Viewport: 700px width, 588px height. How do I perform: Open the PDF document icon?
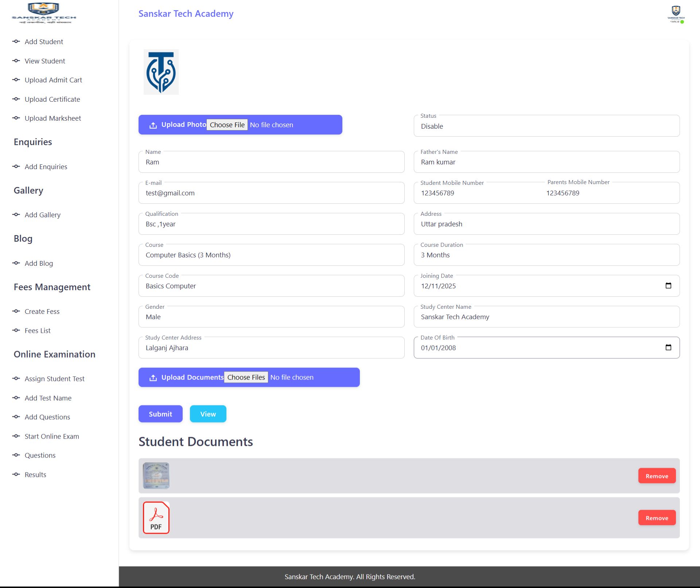click(x=156, y=518)
